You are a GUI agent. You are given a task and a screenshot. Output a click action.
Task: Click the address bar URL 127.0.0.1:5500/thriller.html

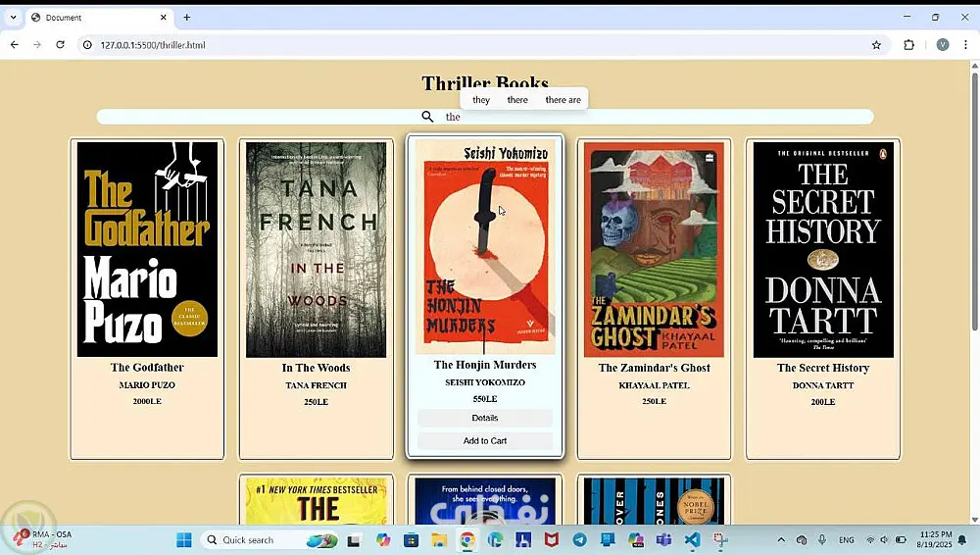[153, 45]
